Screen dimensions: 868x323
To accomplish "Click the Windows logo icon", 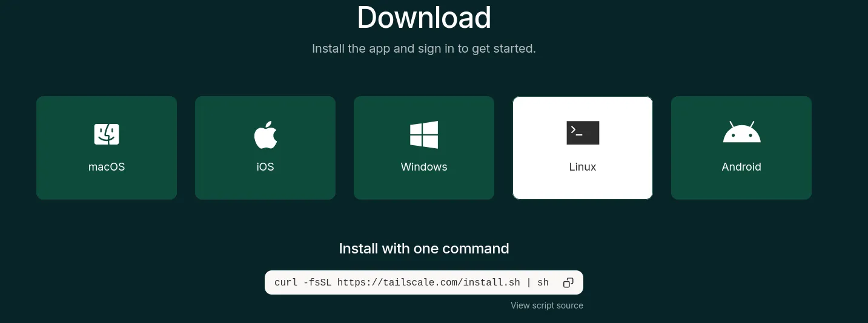I will (x=424, y=134).
